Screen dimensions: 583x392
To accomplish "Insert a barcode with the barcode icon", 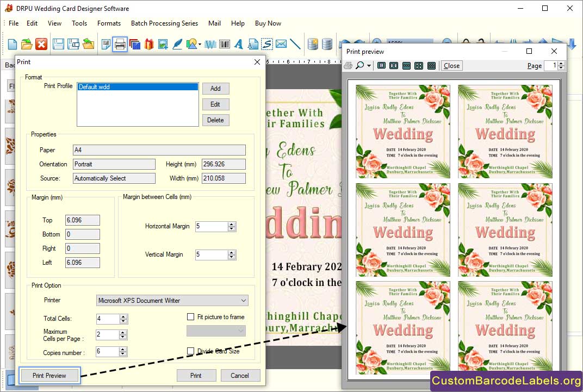I will (225, 45).
